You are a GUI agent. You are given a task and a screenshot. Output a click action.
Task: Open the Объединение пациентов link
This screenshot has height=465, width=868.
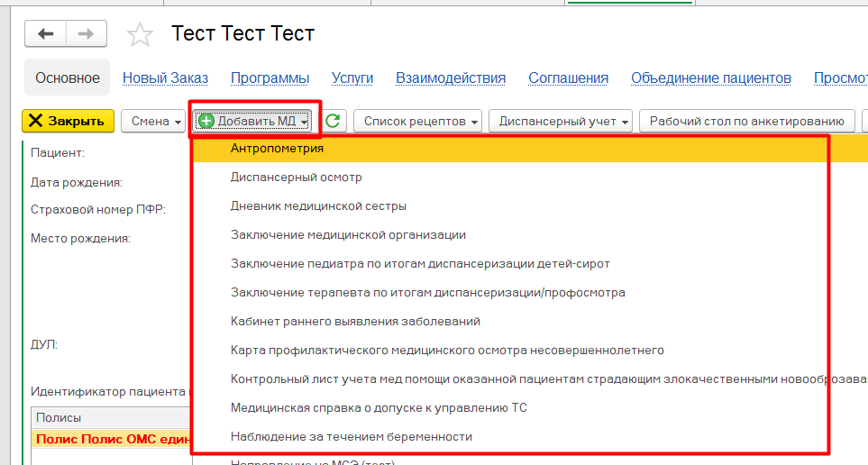[710, 78]
